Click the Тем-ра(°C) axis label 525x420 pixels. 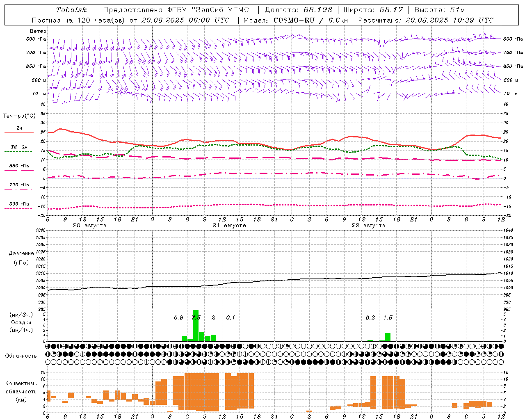click(19, 116)
